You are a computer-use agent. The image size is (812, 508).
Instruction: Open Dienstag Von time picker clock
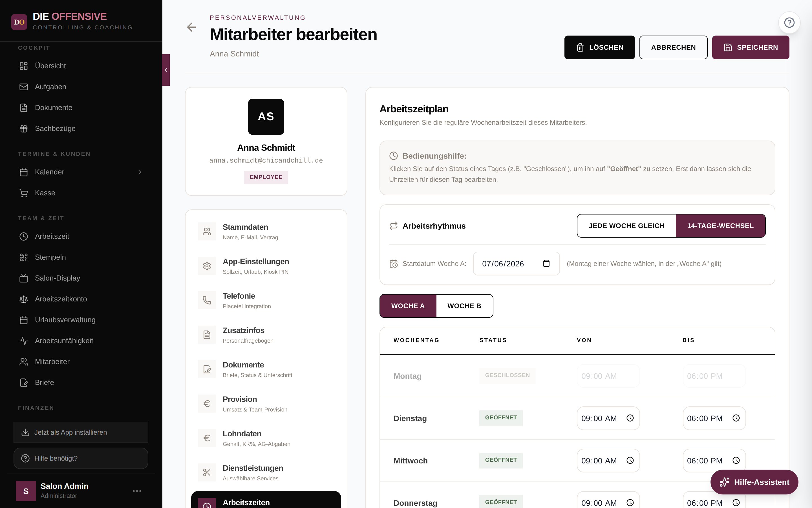point(630,418)
